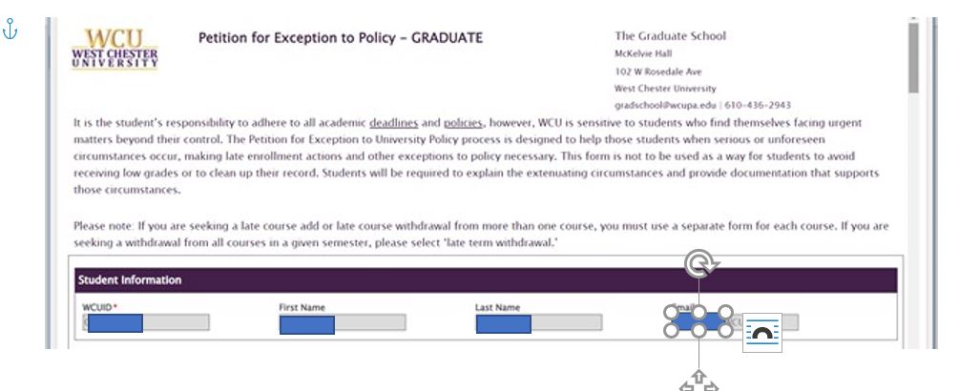Image resolution: width=980 pixels, height=391 pixels.
Task: Select the blue rectangle under Last Name
Action: pos(503,324)
